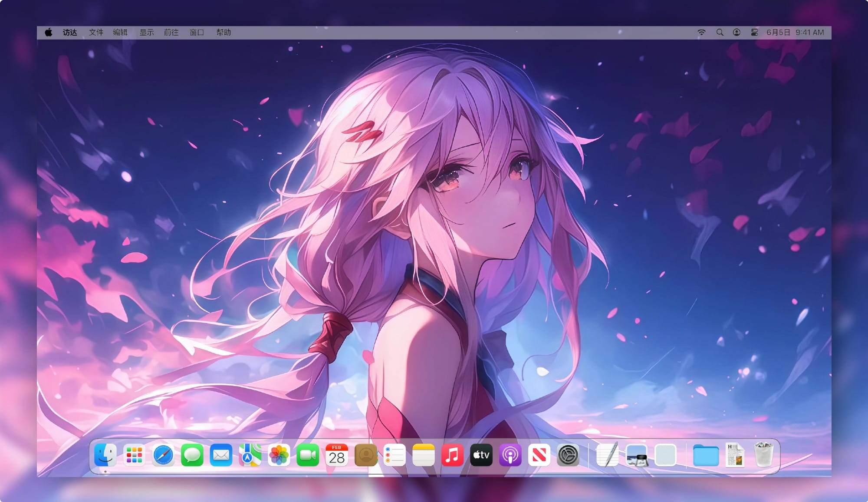
Task: Launch the Apple TV app
Action: coord(481,455)
